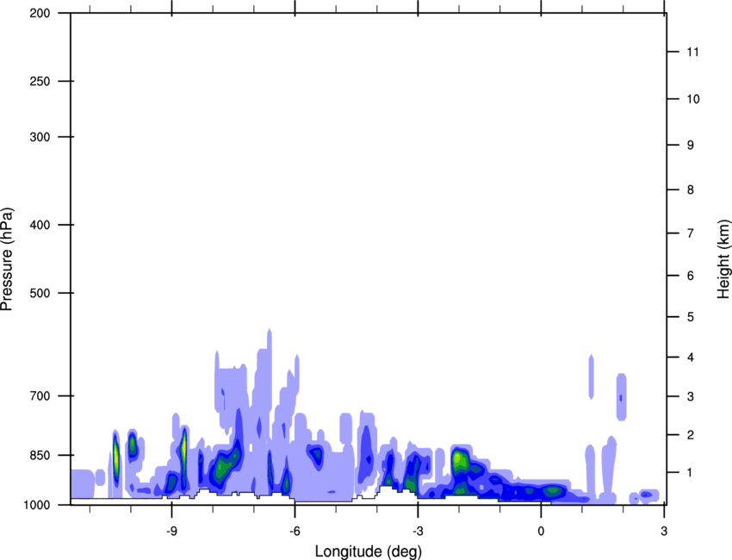Click the height label 3 on right axis
The image size is (732, 560).
pos(691,396)
